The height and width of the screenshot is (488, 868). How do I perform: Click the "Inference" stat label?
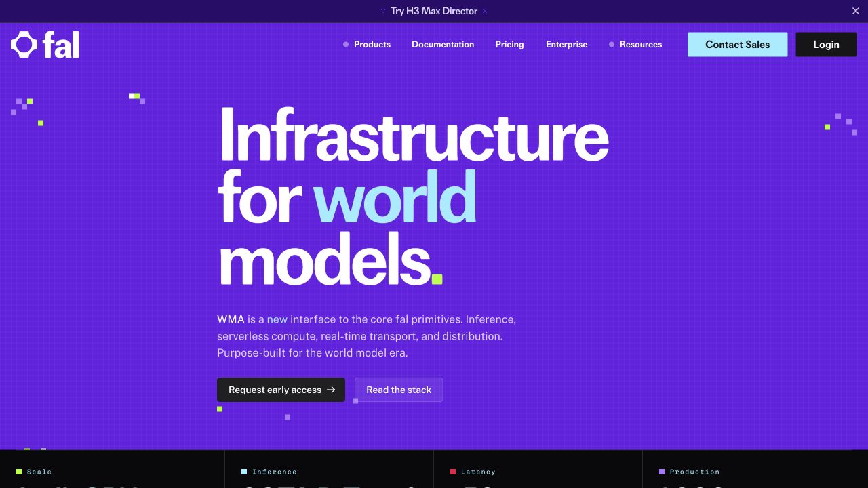[275, 472]
